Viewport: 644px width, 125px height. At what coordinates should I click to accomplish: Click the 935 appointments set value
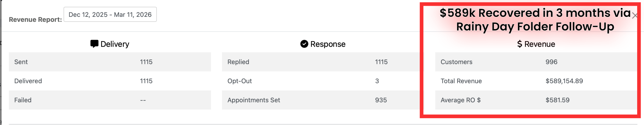click(x=381, y=100)
